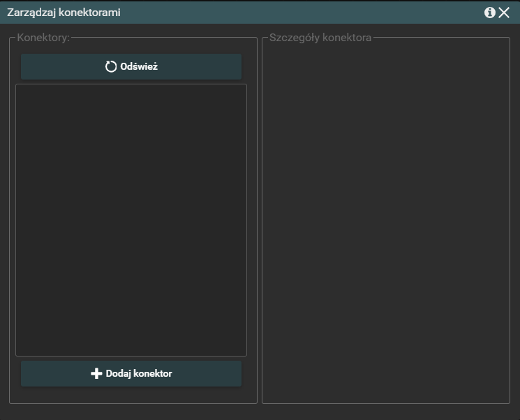520x420 pixels.
Task: Open the info icon in the title bar
Action: [490, 13]
